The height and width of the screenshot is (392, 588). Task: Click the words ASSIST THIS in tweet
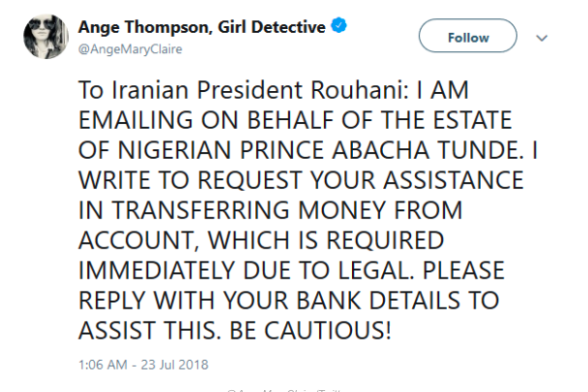(150, 331)
